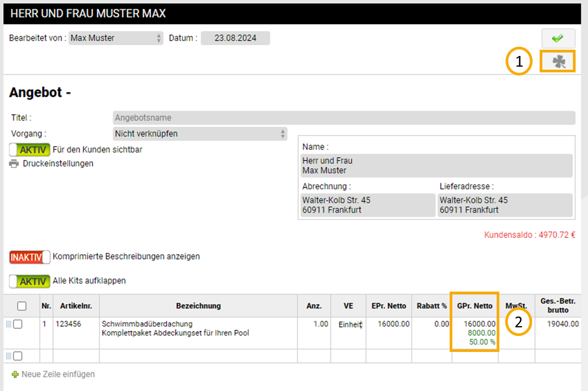The height and width of the screenshot is (391, 588).
Task: Tick the checkbox for article 123456
Action: click(x=18, y=324)
